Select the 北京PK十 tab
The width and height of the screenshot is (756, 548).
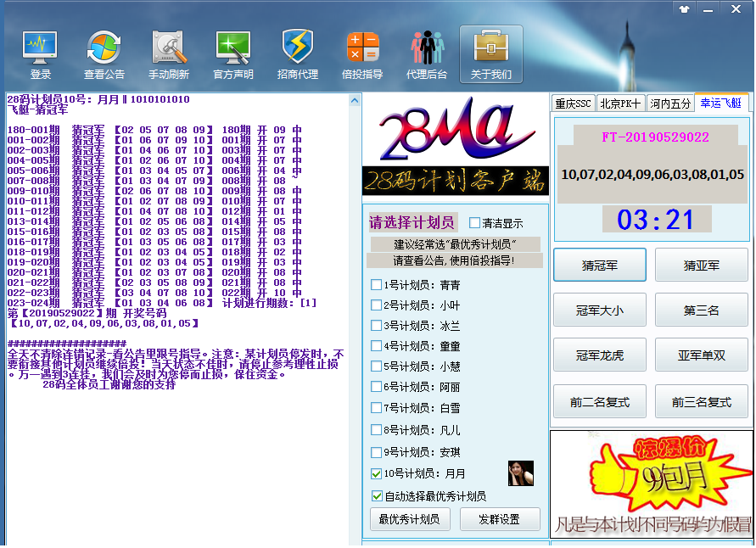620,103
